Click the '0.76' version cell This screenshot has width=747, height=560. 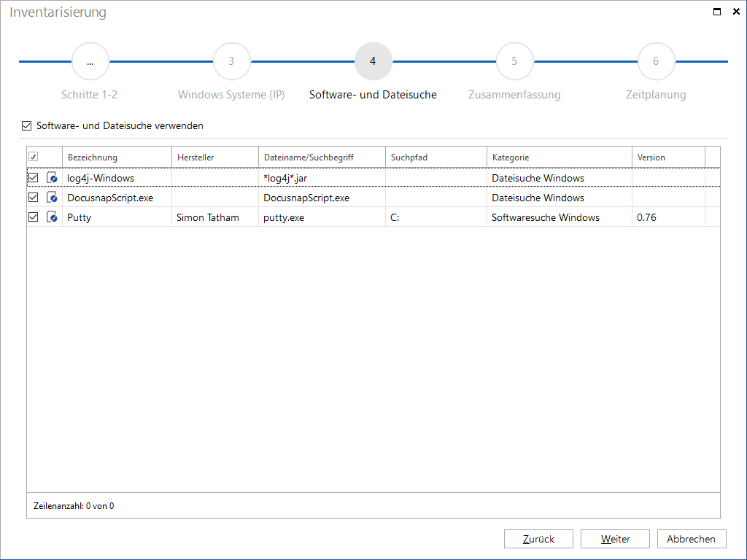[668, 217]
